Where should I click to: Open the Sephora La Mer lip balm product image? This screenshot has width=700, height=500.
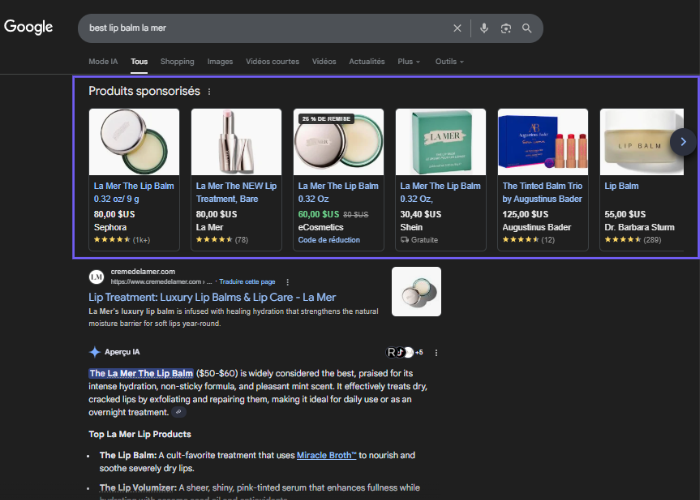coord(134,141)
